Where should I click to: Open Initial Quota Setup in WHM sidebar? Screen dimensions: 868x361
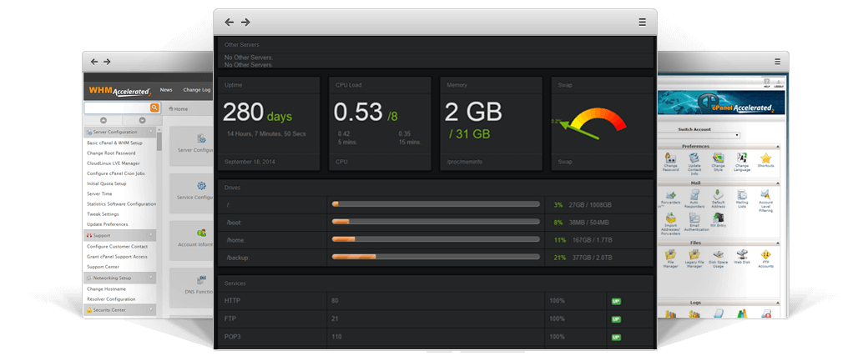tap(106, 183)
